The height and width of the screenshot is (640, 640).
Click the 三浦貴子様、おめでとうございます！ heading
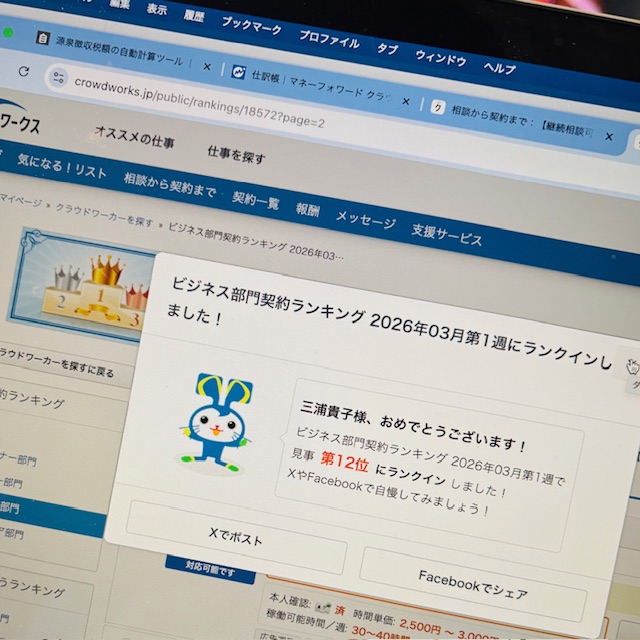tap(413, 428)
